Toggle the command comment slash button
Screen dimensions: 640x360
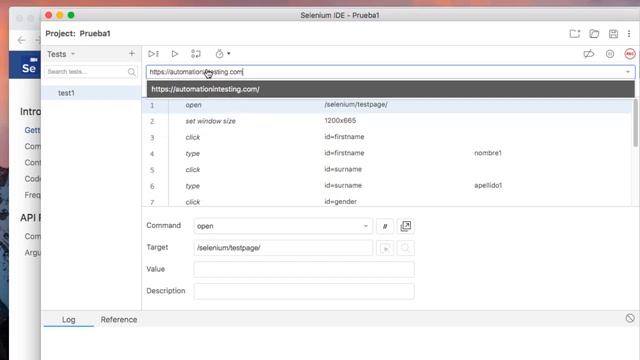click(x=385, y=226)
